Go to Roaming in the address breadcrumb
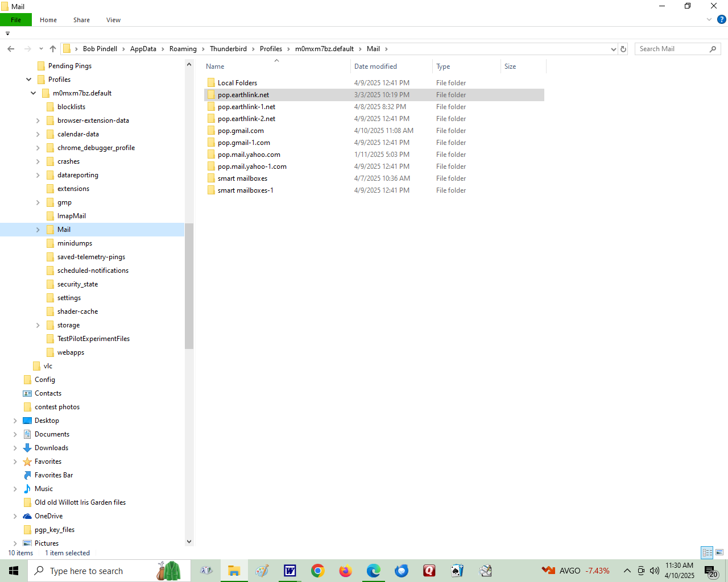Screen dimensions: 728x582 pos(183,49)
